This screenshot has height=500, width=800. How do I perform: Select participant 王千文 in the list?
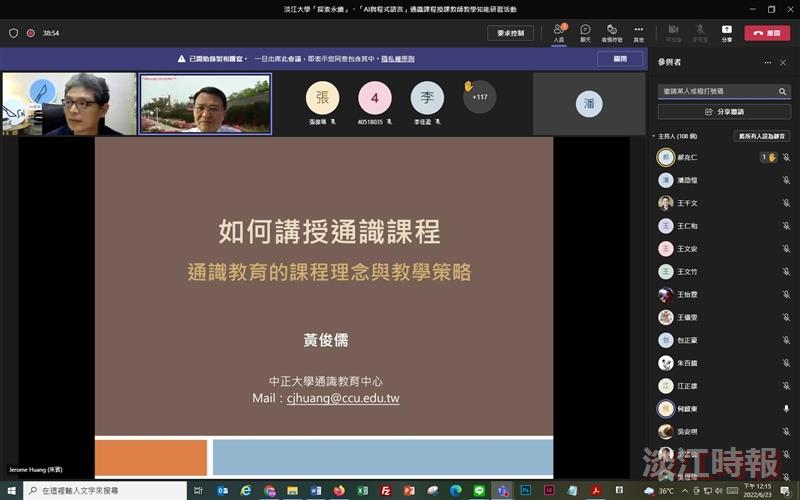pos(723,203)
